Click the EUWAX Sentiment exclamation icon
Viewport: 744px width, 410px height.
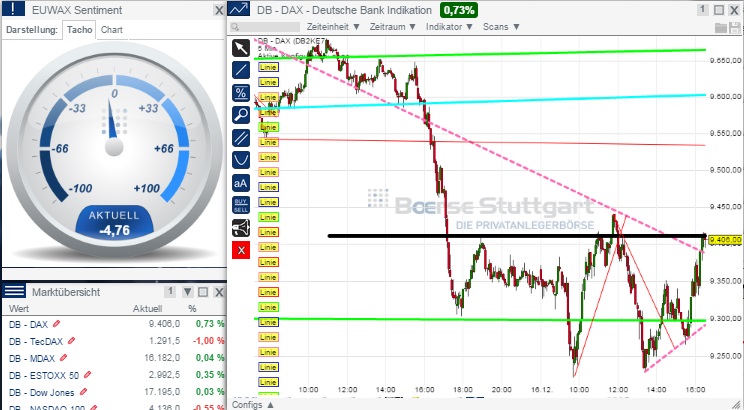click(x=13, y=9)
